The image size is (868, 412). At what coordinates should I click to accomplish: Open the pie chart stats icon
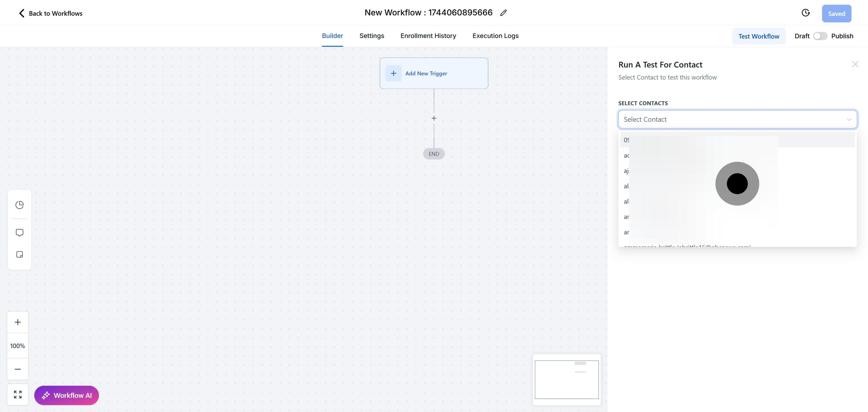coord(20,205)
